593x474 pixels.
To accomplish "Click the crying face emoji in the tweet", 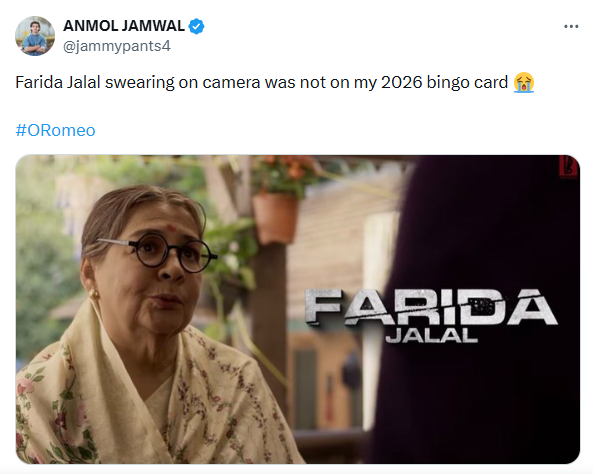I will point(524,82).
